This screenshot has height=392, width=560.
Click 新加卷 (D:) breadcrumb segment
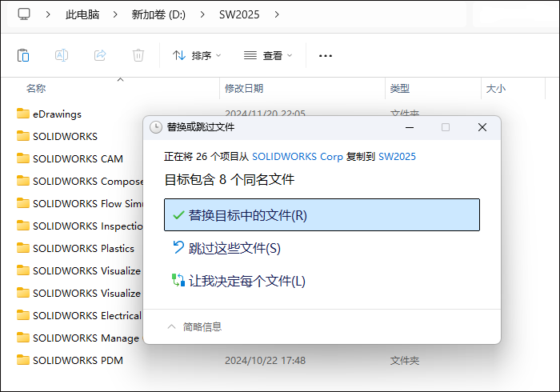(x=158, y=14)
